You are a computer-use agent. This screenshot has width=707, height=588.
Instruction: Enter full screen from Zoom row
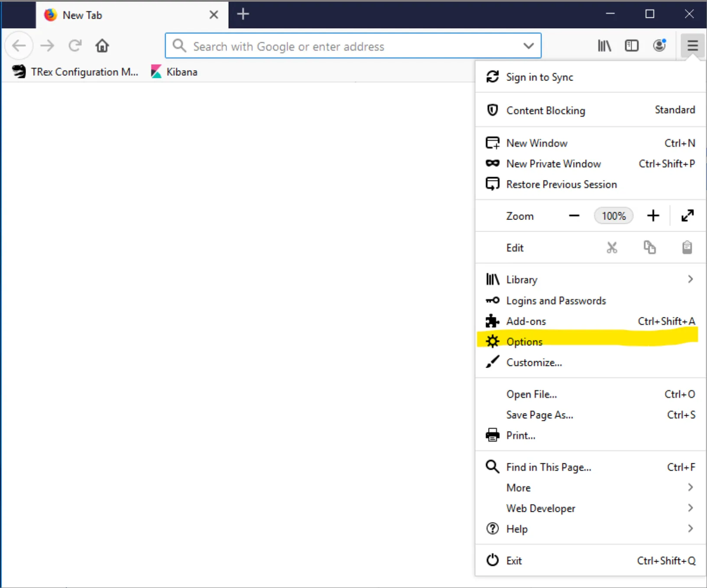click(x=688, y=216)
